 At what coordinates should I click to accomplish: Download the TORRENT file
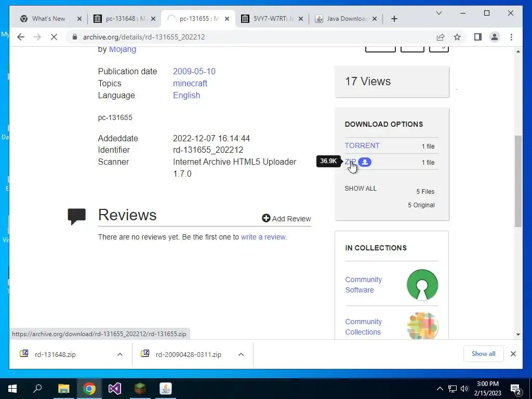pos(362,145)
